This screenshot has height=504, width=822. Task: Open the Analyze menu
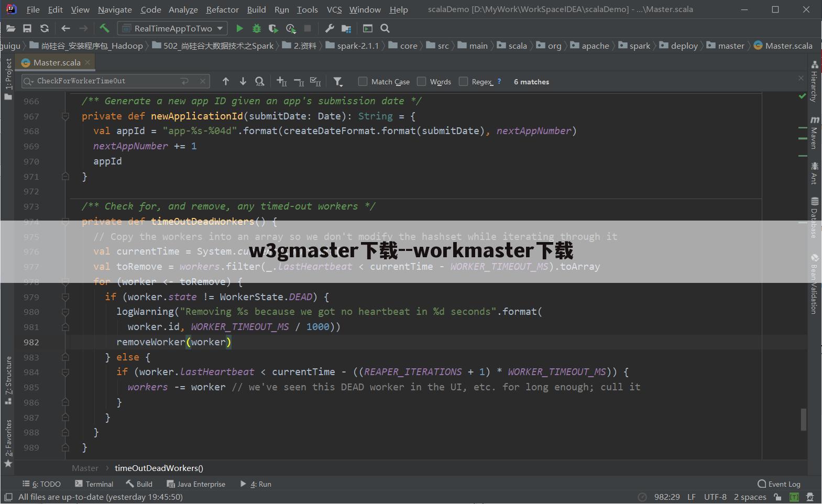pos(183,9)
